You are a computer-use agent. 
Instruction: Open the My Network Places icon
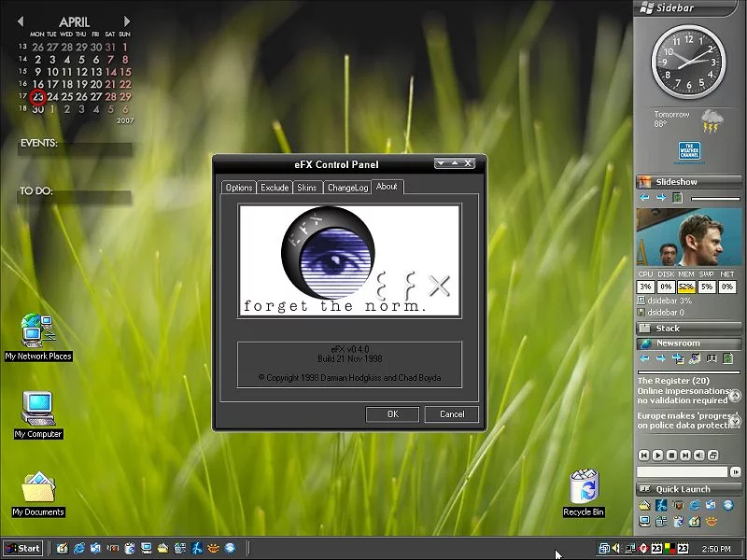tap(37, 331)
